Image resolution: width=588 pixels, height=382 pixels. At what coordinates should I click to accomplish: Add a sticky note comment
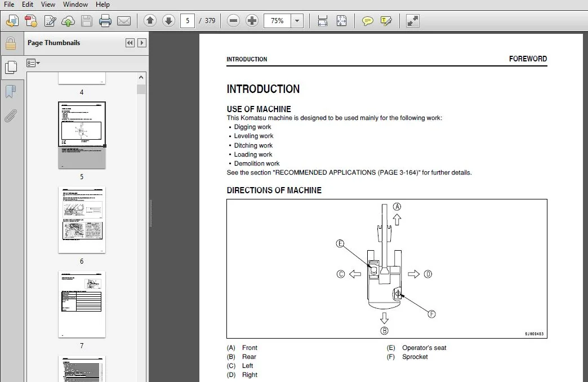click(367, 21)
